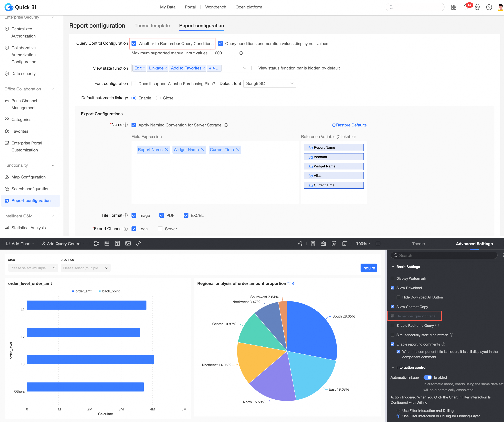Click the header search input field
504x422 pixels.
click(415, 7)
